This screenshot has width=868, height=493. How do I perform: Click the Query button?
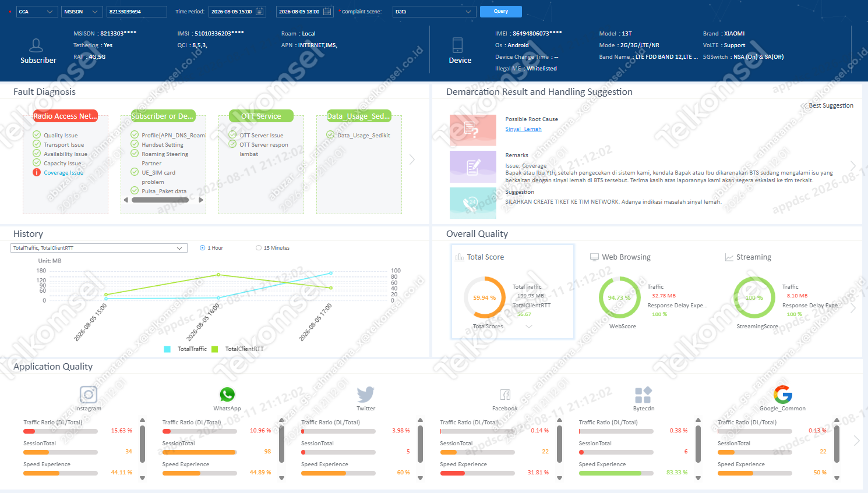pyautogui.click(x=501, y=12)
